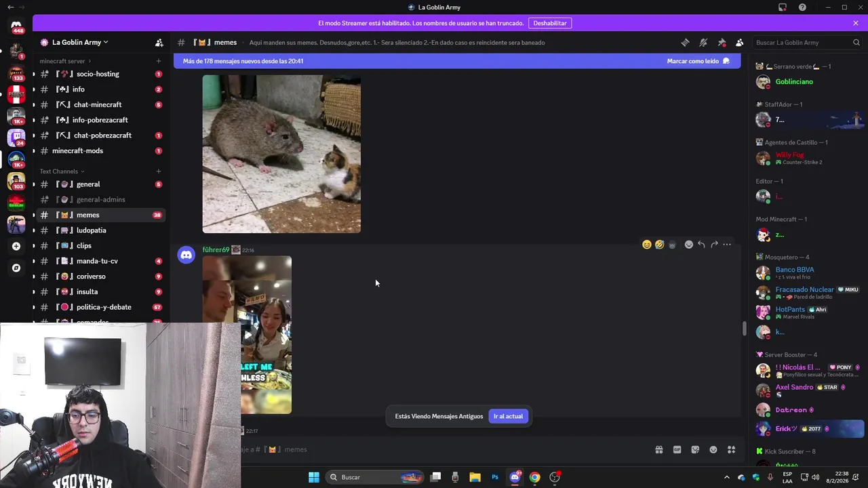Select the memes channel
The image size is (868, 488).
click(100, 215)
